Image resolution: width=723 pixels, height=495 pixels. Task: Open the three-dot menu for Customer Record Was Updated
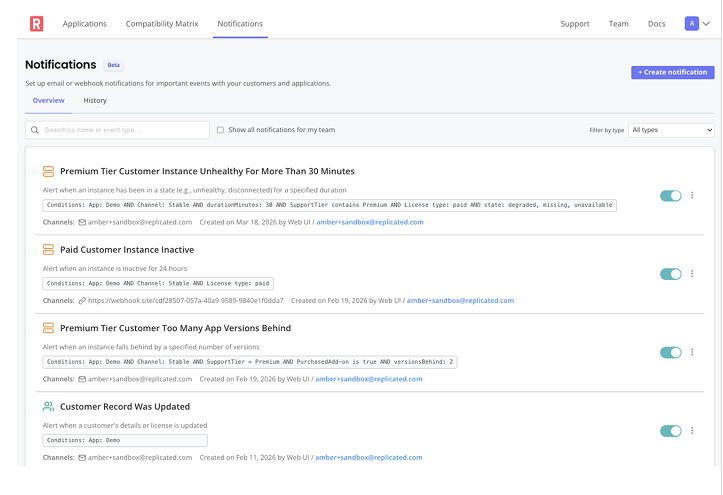pos(692,431)
